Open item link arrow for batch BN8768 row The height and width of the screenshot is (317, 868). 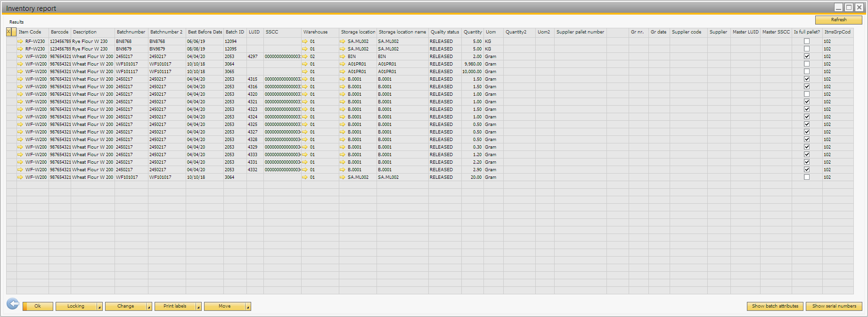click(x=20, y=42)
